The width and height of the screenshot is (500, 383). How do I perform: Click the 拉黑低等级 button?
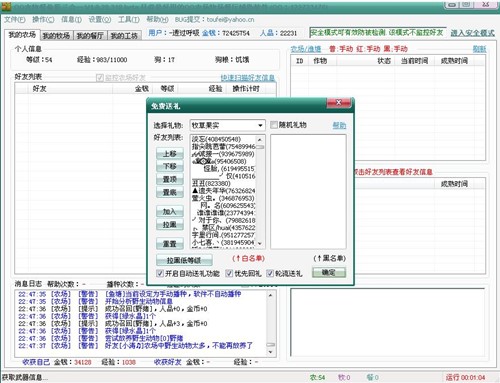tap(184, 260)
